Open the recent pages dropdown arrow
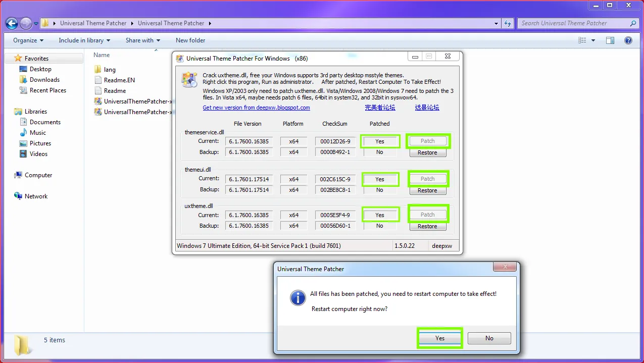Image resolution: width=644 pixels, height=363 pixels. 36,24
